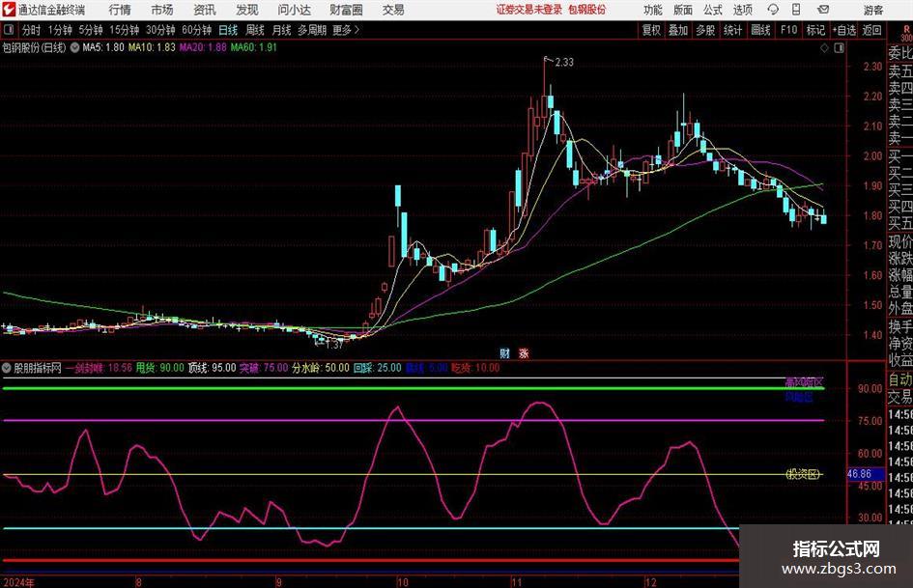Open the 发现 menu
913x588 pixels.
click(x=247, y=10)
